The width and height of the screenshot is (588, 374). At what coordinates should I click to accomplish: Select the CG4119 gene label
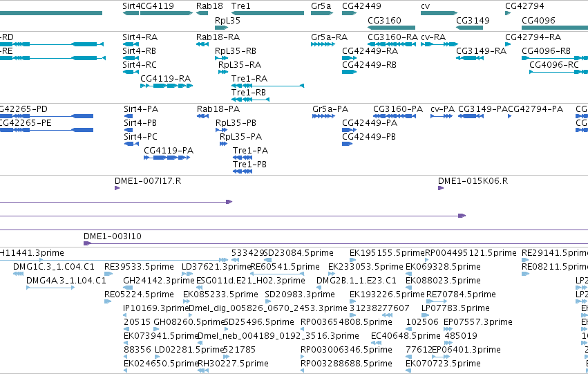click(157, 6)
